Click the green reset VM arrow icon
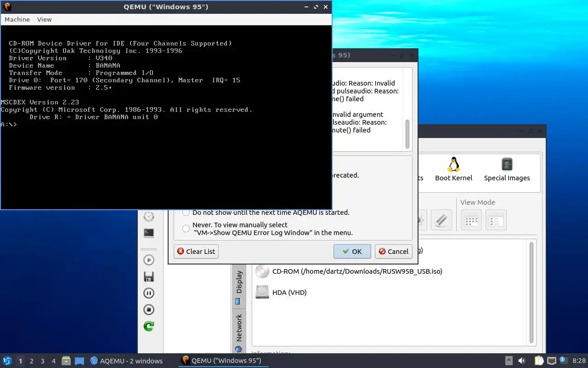This screenshot has height=368, width=588. coord(149,326)
